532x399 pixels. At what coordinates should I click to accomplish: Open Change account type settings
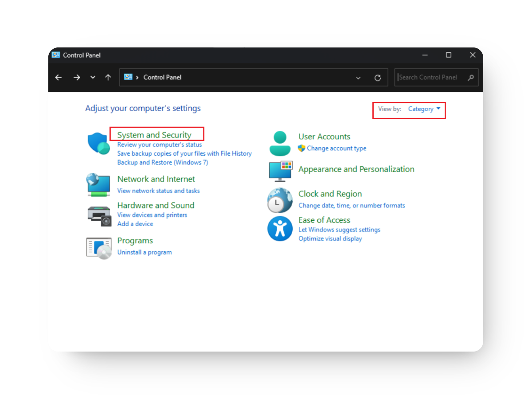(x=336, y=148)
